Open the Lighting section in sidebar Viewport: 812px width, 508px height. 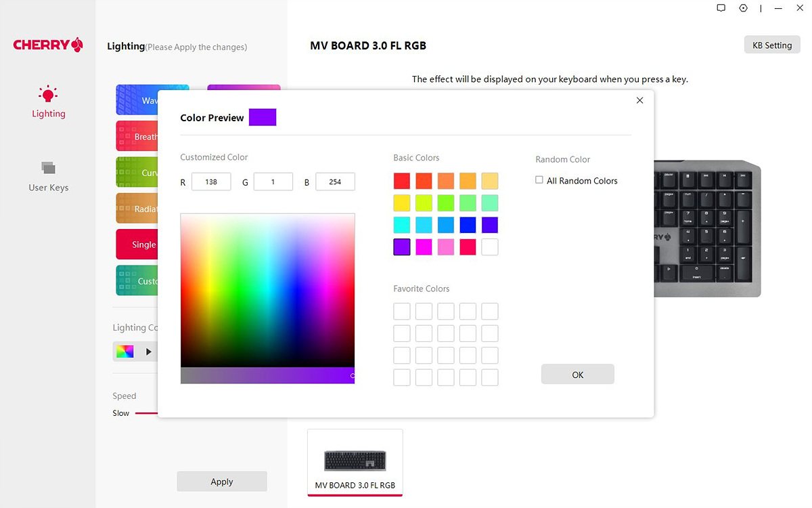point(48,102)
